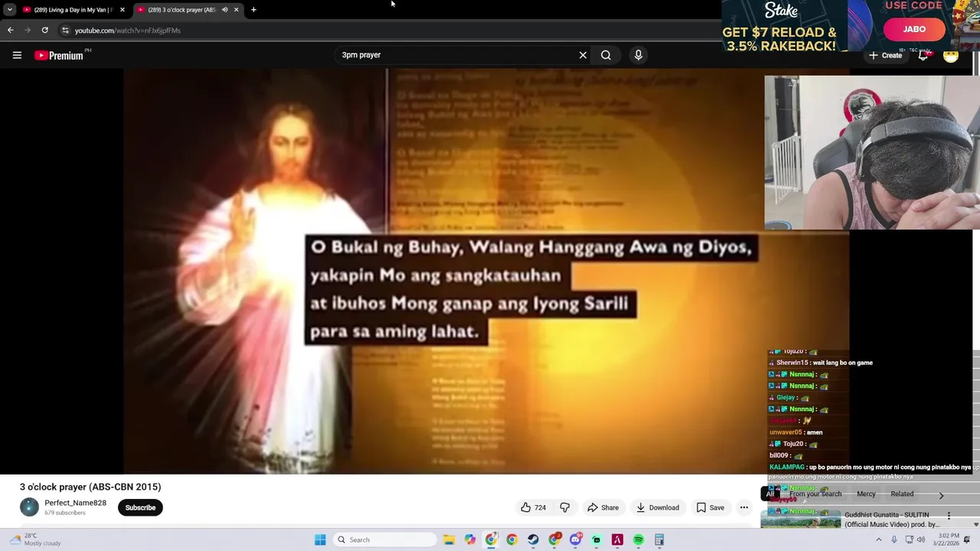The height and width of the screenshot is (551, 980).
Task: Open Steam from taskbar
Action: click(533, 540)
